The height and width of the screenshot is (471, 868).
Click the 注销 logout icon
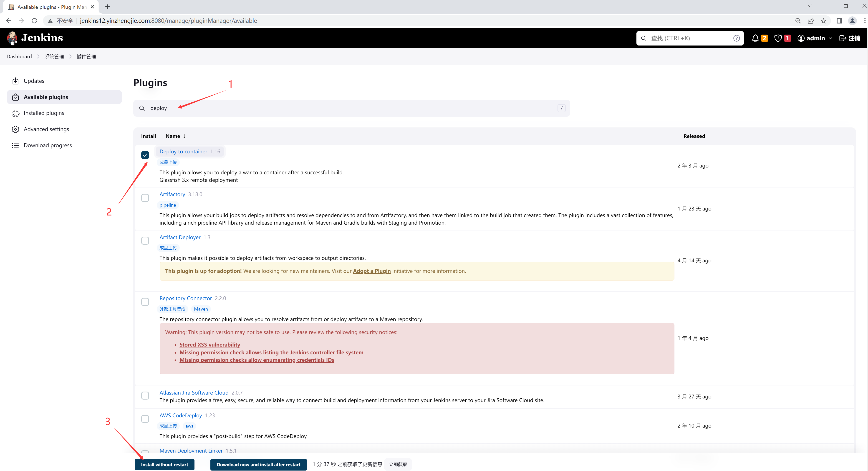843,38
